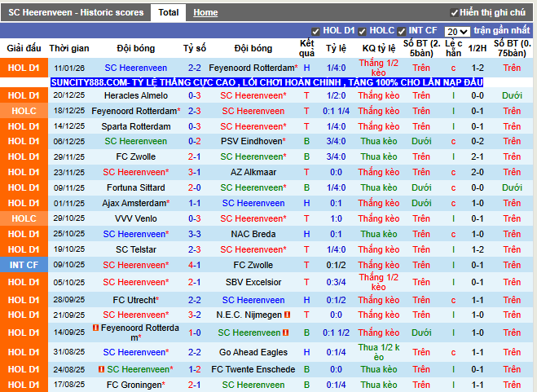Click Go Ahead Eagles team name
The image size is (537, 392).
pos(253,352)
